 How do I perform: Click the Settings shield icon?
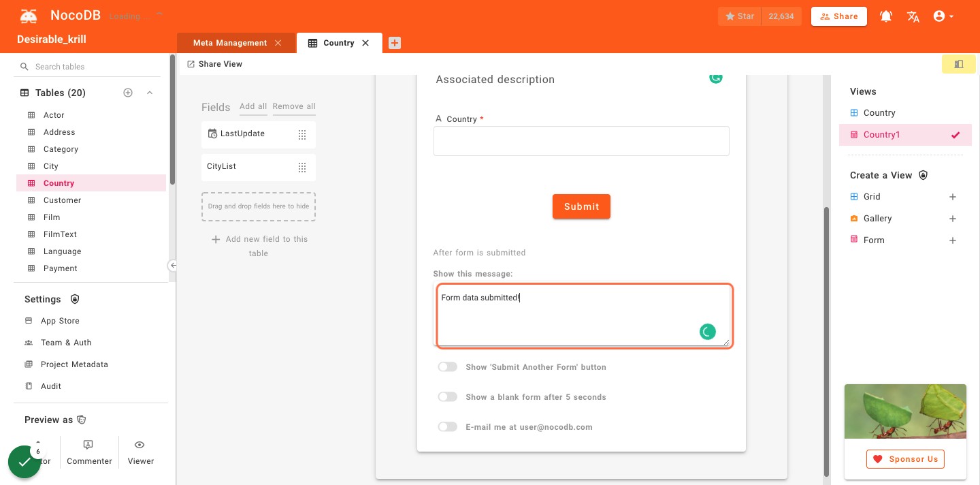[75, 299]
